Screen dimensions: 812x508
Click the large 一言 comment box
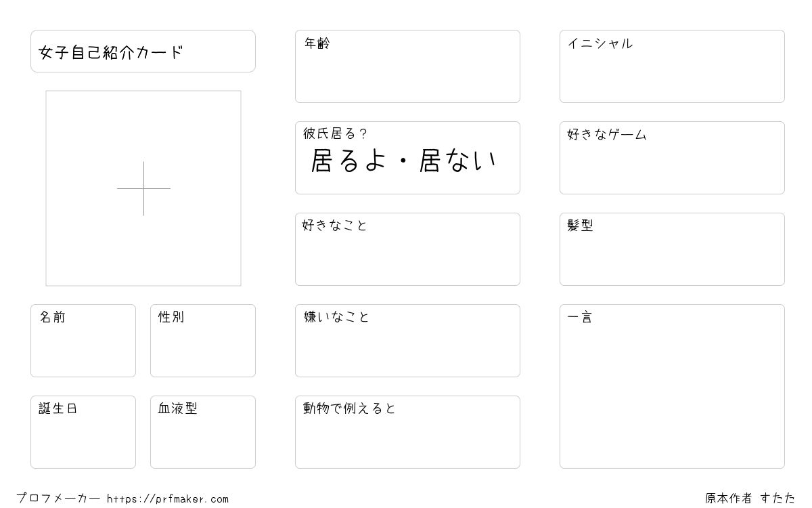(x=672, y=386)
